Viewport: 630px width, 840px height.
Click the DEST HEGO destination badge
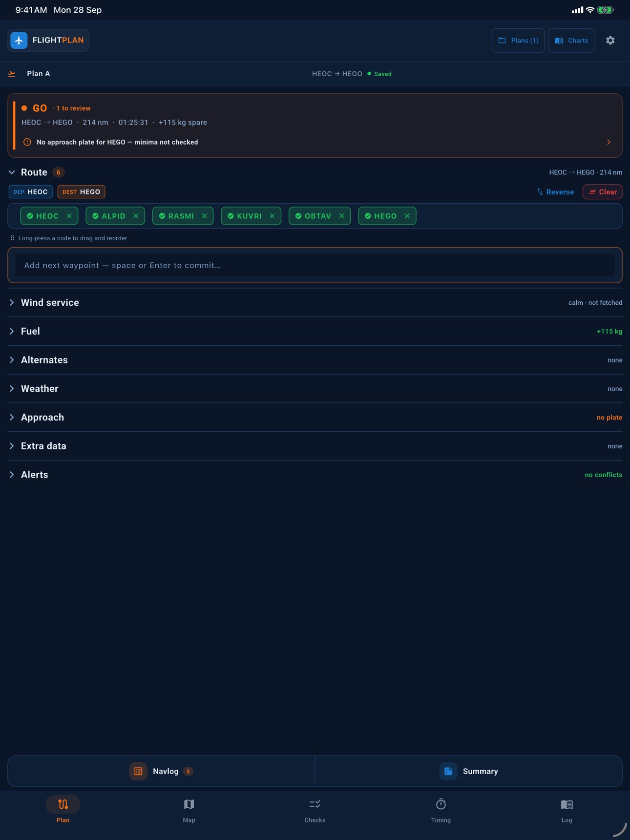pyautogui.click(x=81, y=192)
